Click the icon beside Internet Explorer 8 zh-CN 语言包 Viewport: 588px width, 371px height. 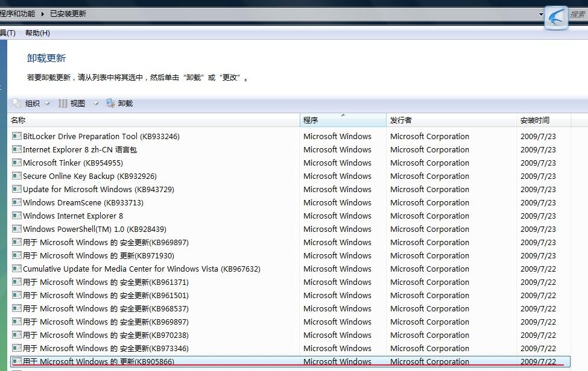pyautogui.click(x=16, y=149)
